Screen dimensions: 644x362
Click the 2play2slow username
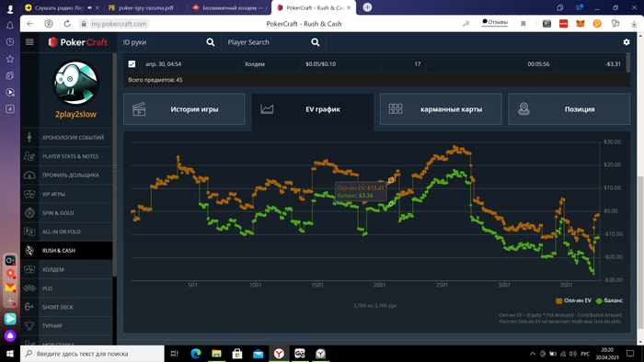[75, 114]
